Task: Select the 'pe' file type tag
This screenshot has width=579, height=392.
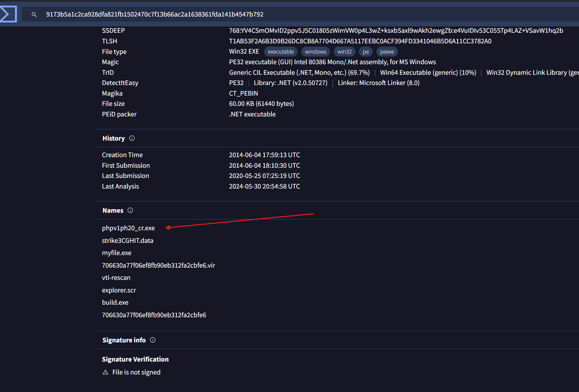Action: click(x=366, y=52)
